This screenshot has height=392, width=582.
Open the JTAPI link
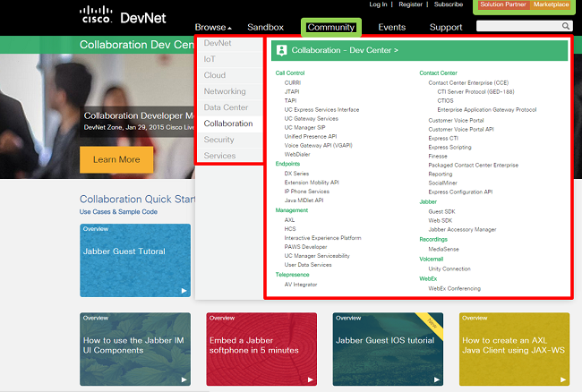292,91
